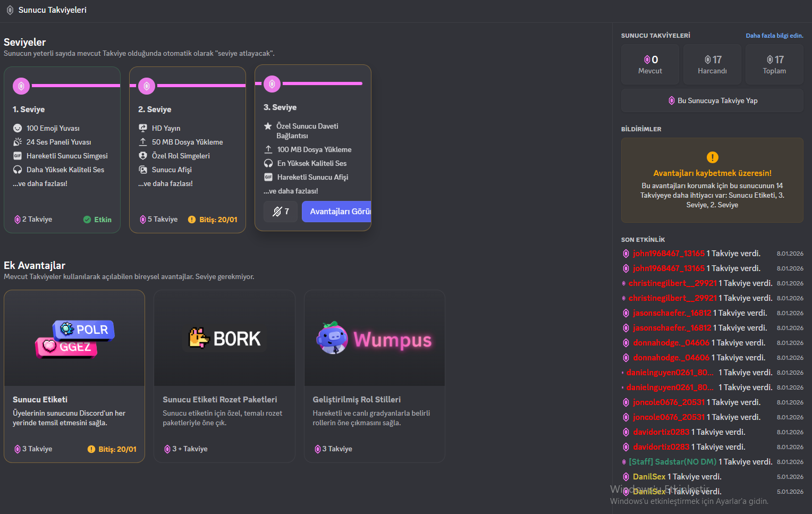Open the Daha fazla bilgi edin link
The image size is (812, 514).
774,36
